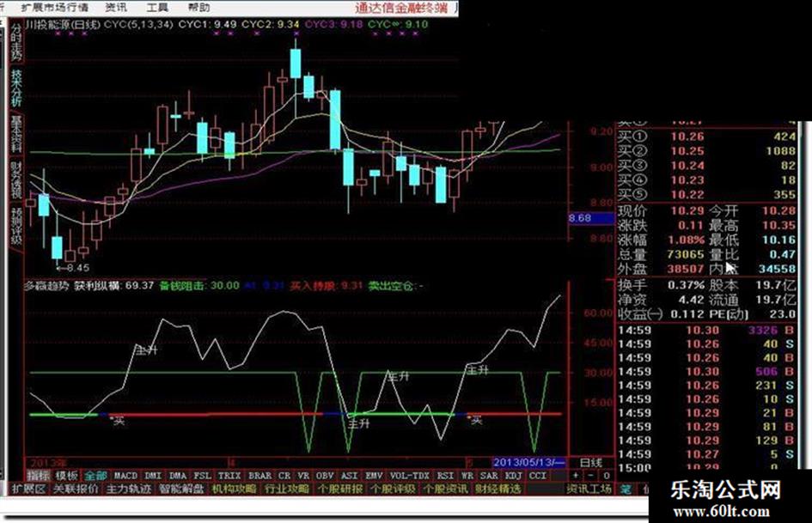The height and width of the screenshot is (523, 812).
Task: Apply the CR indicator
Action: (x=284, y=476)
